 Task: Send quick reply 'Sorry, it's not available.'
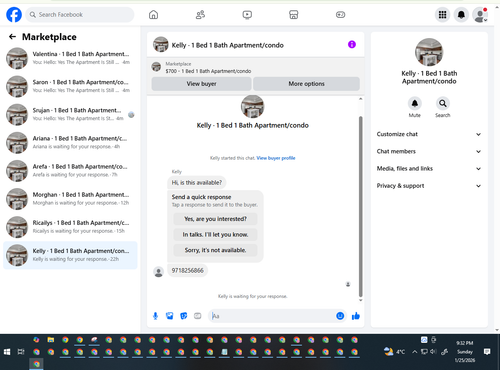[x=215, y=250]
